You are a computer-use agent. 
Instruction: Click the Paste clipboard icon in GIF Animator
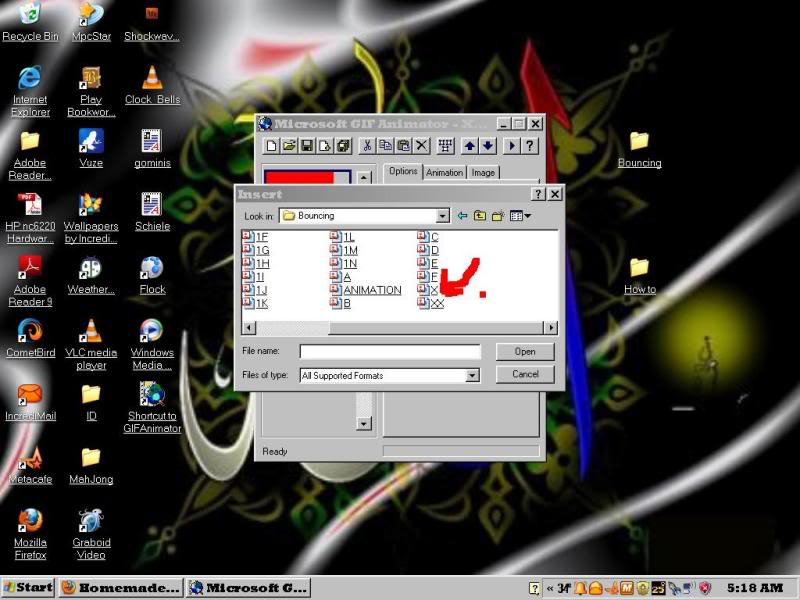click(403, 146)
